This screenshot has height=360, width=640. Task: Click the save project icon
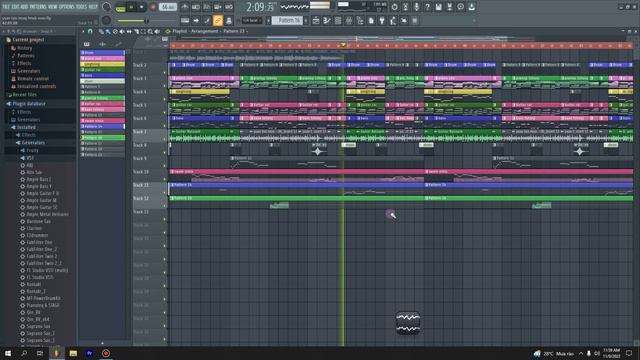coord(438,7)
